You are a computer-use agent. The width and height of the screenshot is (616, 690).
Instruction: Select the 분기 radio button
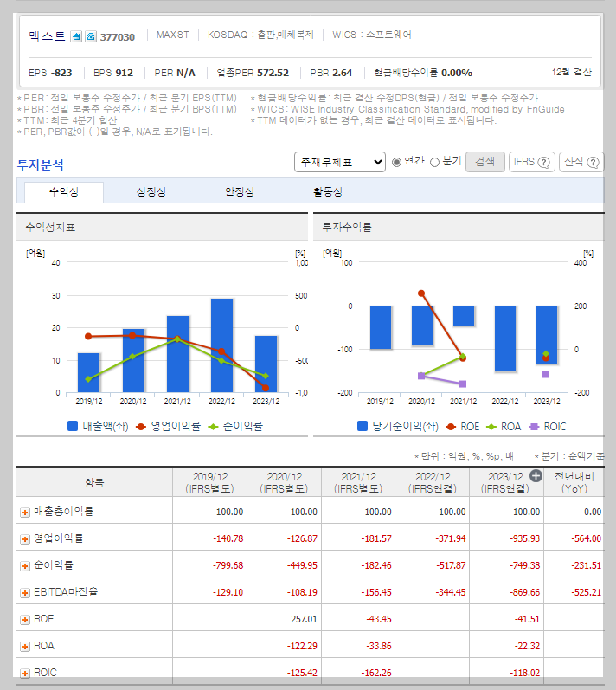click(x=434, y=163)
